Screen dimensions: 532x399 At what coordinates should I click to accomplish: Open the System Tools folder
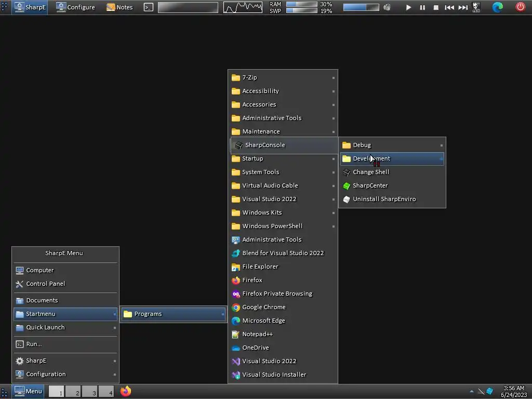[x=283, y=172]
